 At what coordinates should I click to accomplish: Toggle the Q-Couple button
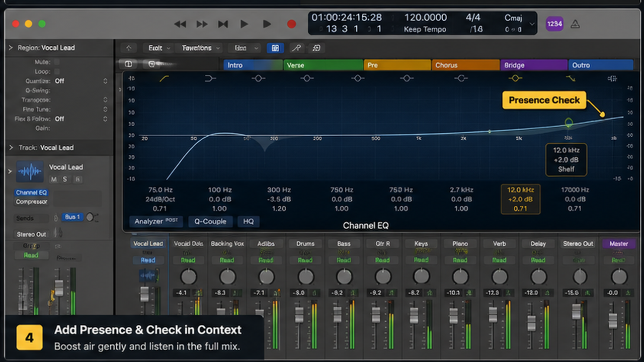pyautogui.click(x=211, y=221)
